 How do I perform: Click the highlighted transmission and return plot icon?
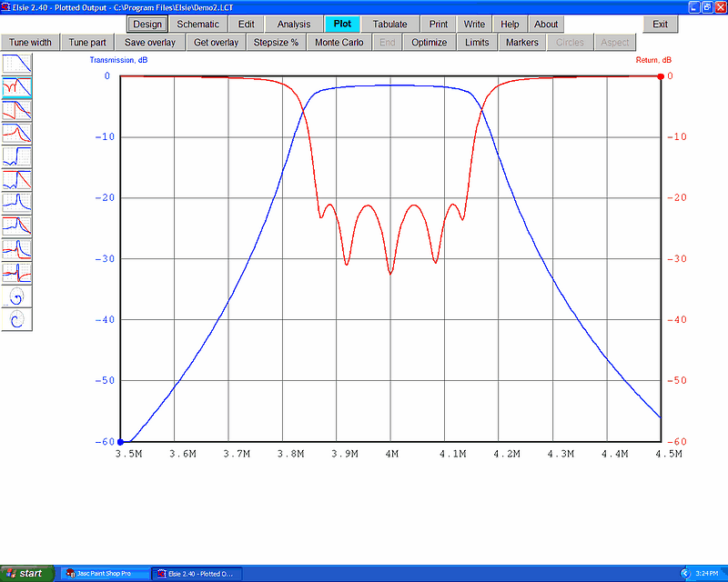16,87
